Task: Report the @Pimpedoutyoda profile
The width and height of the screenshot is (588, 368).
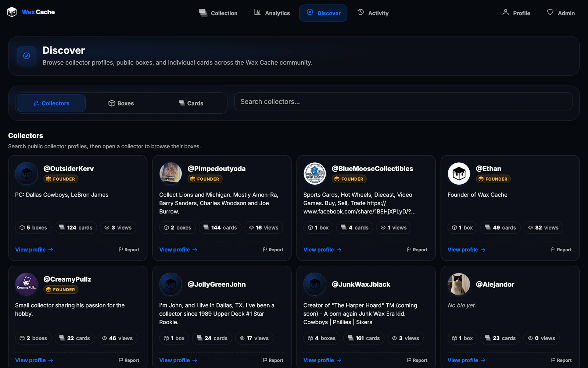Action: (273, 250)
